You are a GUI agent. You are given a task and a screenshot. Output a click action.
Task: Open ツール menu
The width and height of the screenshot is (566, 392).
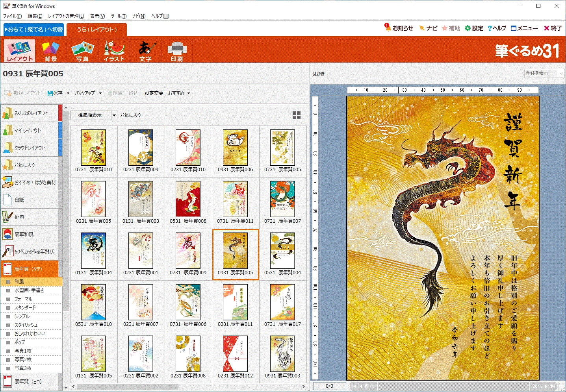119,16
